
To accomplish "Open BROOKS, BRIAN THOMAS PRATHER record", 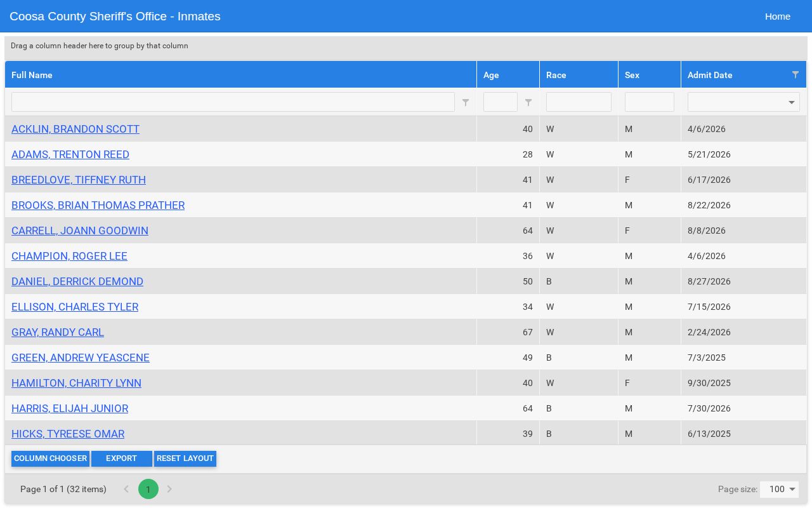I will pyautogui.click(x=98, y=205).
